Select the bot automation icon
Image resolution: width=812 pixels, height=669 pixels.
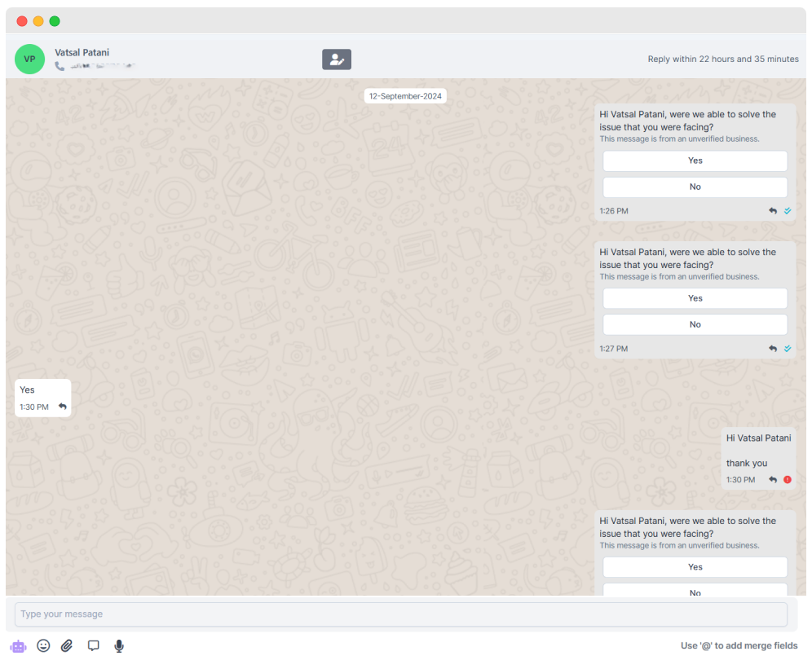point(18,645)
